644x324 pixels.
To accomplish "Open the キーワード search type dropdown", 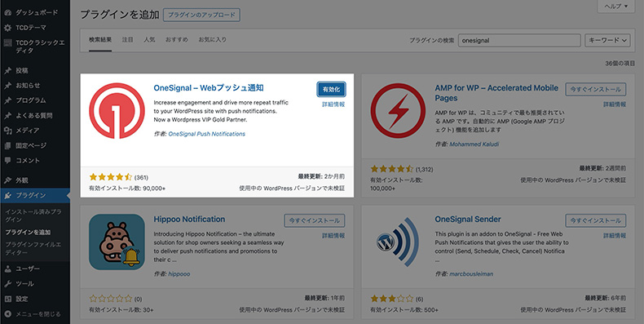I will tap(607, 40).
